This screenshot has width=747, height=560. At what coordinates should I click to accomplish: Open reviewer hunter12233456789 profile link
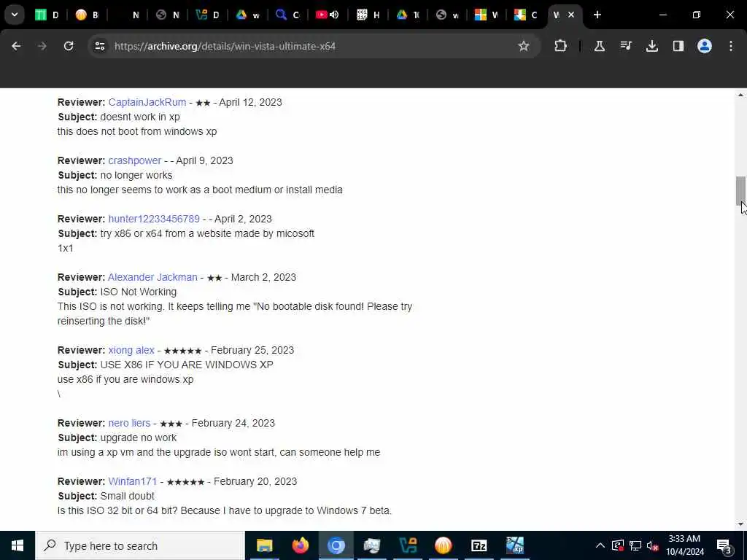(x=154, y=219)
